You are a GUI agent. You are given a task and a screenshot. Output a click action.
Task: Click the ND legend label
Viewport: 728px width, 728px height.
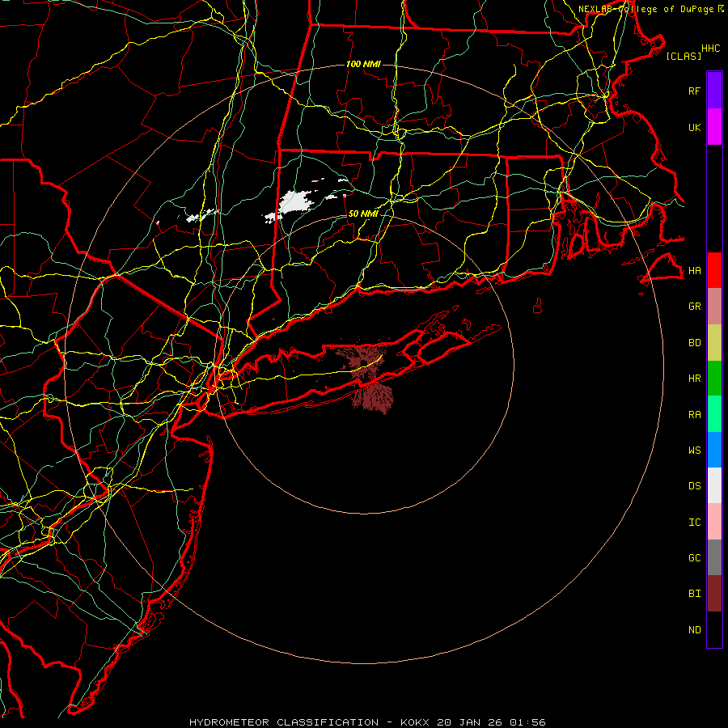coord(695,630)
